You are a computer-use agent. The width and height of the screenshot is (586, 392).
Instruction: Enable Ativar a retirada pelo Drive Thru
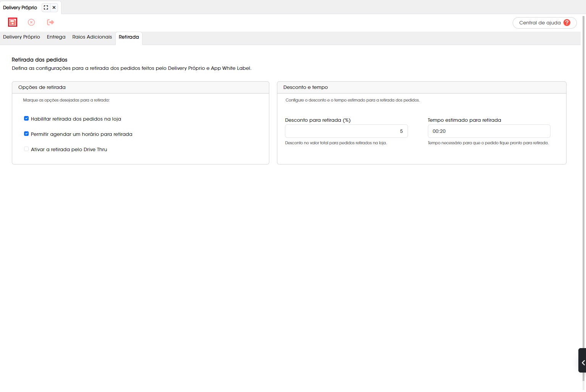(26, 149)
